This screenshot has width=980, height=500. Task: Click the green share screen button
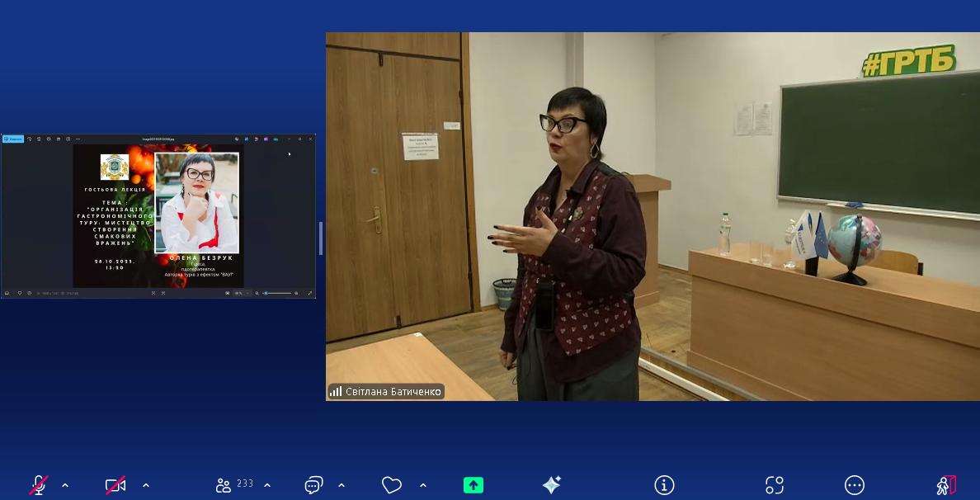click(474, 485)
